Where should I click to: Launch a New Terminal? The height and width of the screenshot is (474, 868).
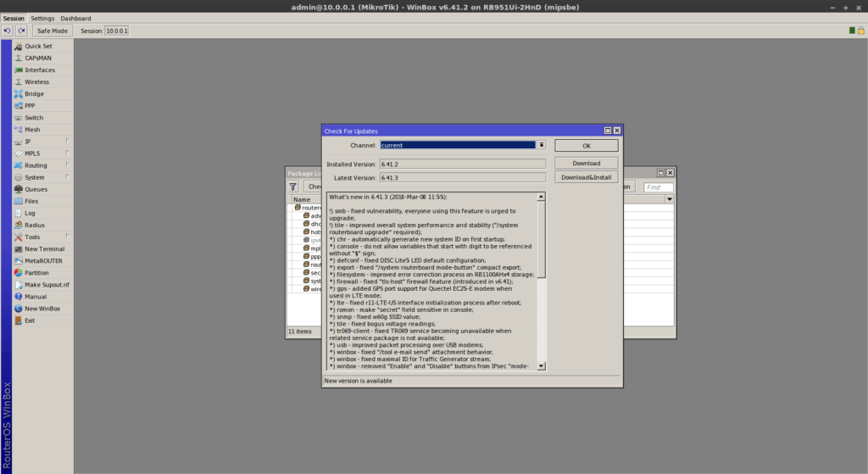[44, 249]
